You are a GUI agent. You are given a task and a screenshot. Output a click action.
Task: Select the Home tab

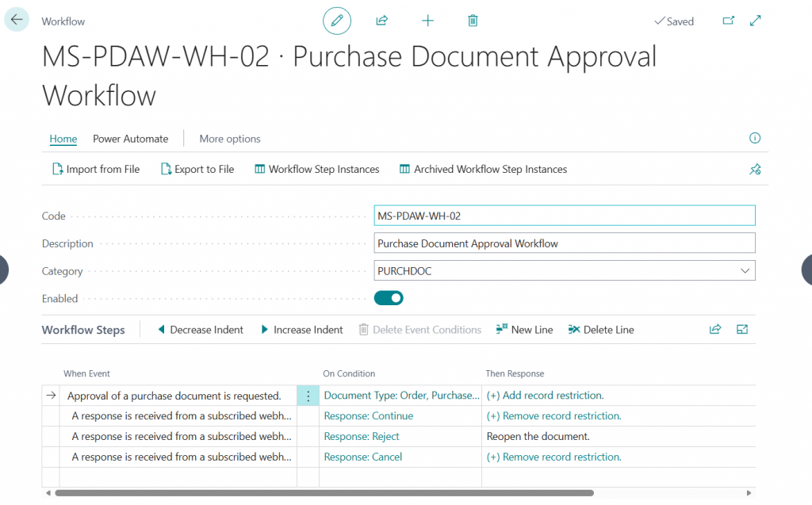click(x=63, y=139)
